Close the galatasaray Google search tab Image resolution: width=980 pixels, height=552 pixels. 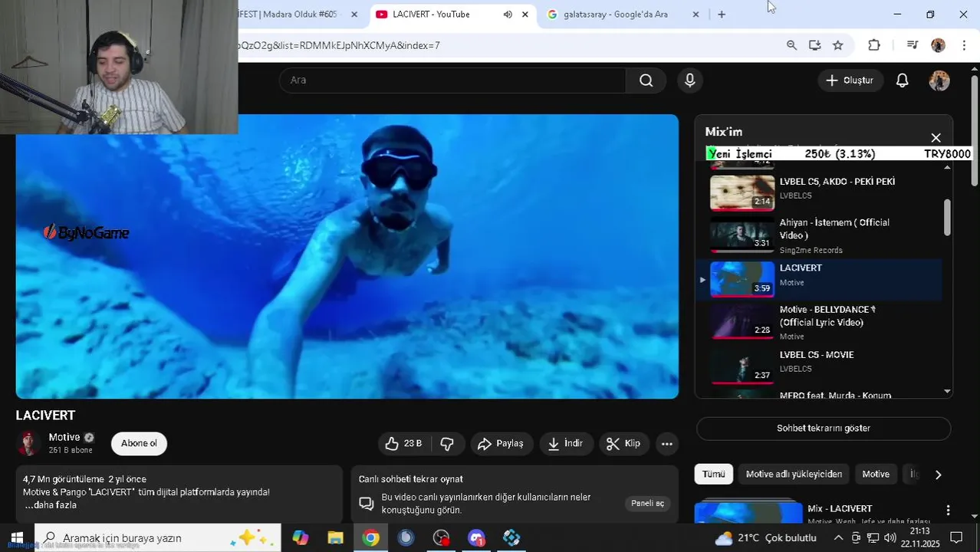pyautogui.click(x=696, y=15)
